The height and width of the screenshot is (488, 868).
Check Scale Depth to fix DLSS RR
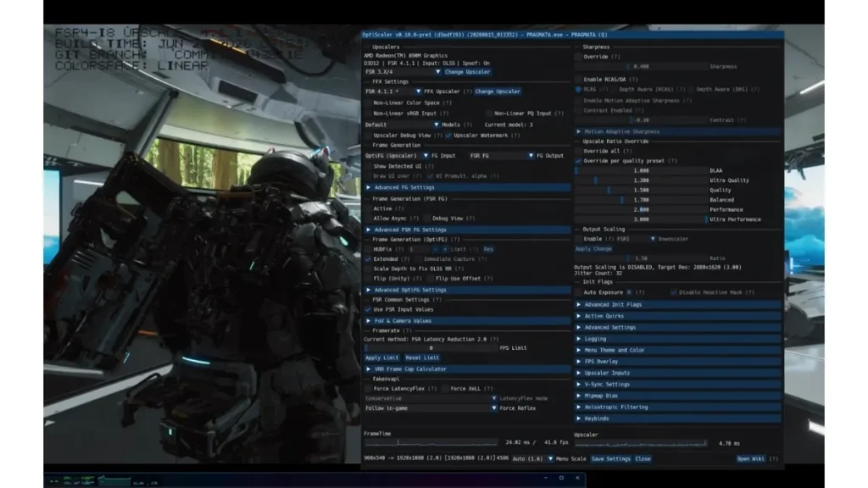pyautogui.click(x=369, y=269)
